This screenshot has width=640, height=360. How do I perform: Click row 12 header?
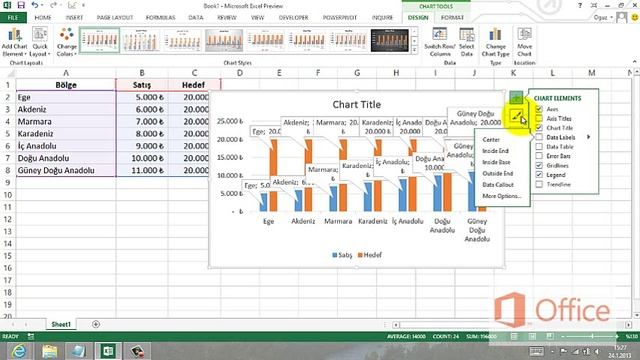click(7, 219)
